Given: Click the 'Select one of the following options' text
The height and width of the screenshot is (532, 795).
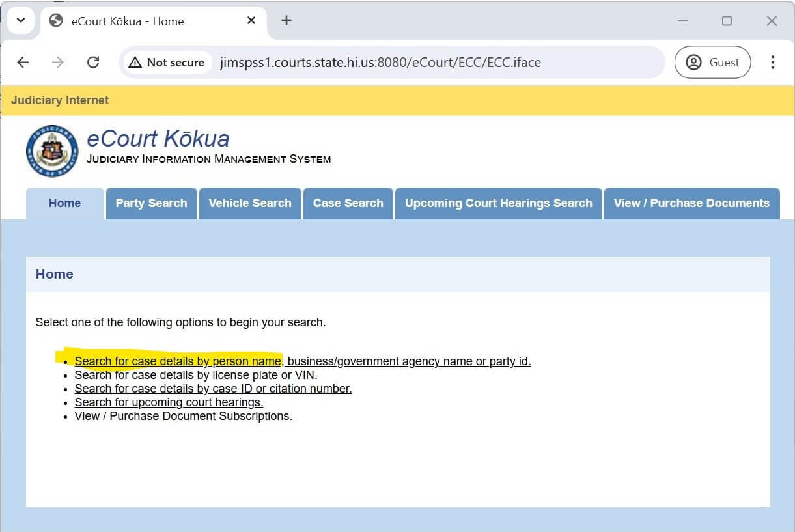Looking at the screenshot, I should [180, 322].
